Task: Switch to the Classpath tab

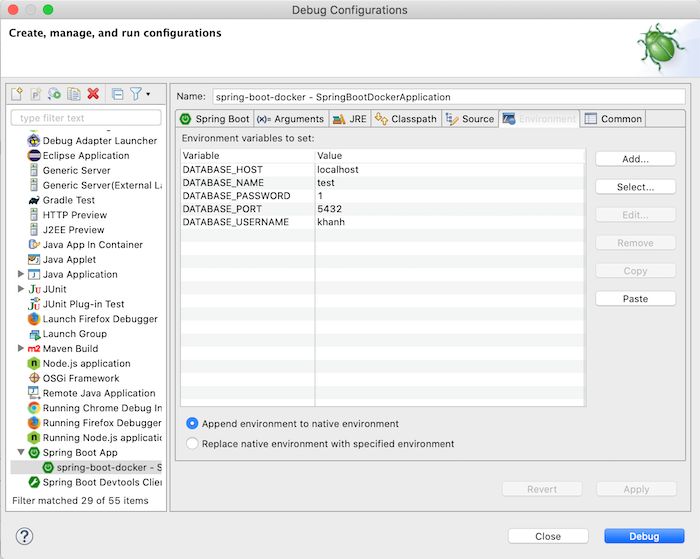Action: point(406,119)
